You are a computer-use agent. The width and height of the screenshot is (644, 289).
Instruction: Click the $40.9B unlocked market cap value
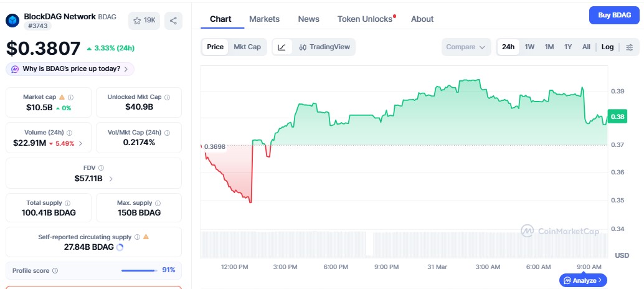140,107
